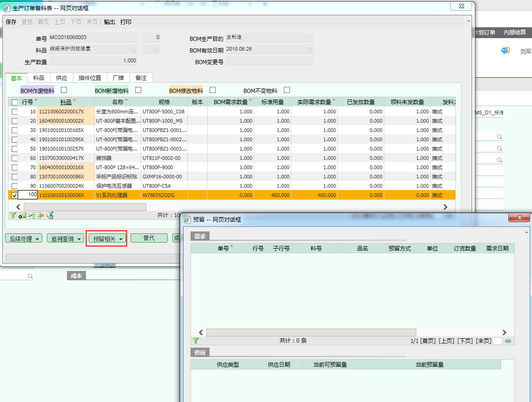Click the delete-row icon with red X
This screenshot has width=532, height=402.
40,215
